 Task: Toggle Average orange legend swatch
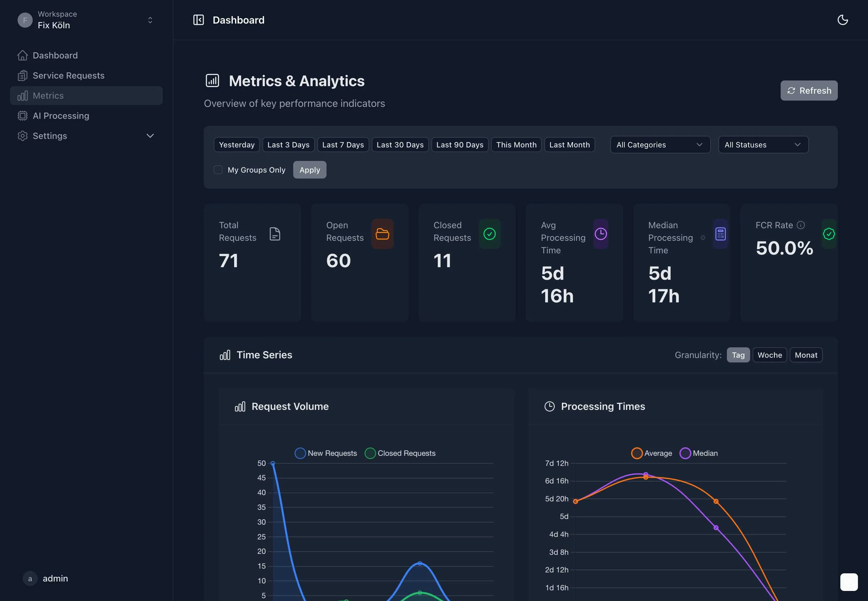click(636, 453)
